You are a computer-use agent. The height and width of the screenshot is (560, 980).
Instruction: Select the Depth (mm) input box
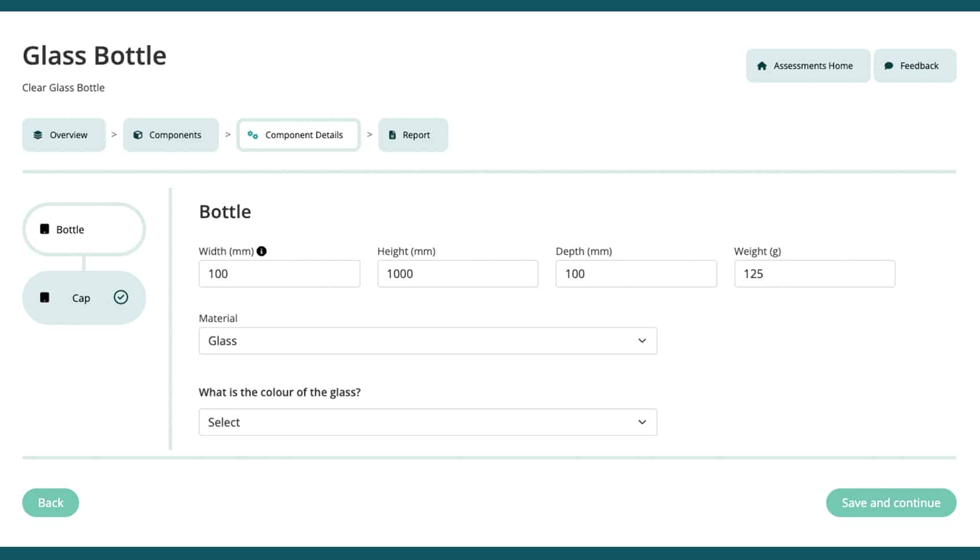[636, 274]
